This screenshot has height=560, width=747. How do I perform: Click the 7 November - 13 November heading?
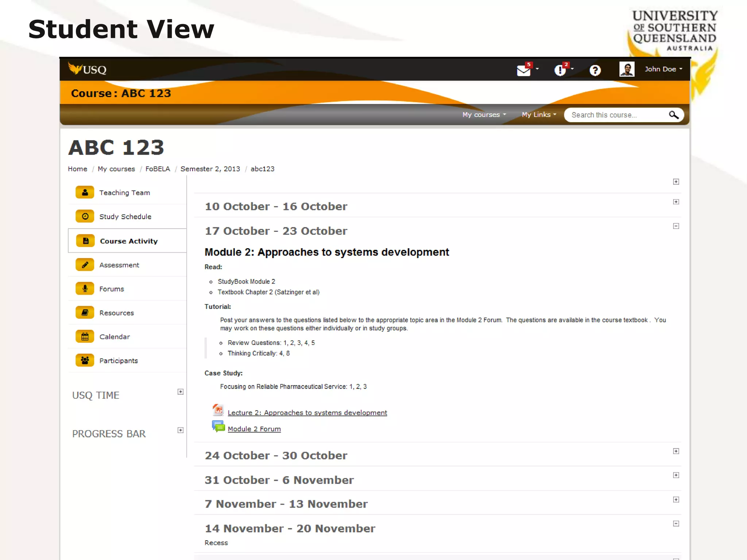[x=286, y=504]
